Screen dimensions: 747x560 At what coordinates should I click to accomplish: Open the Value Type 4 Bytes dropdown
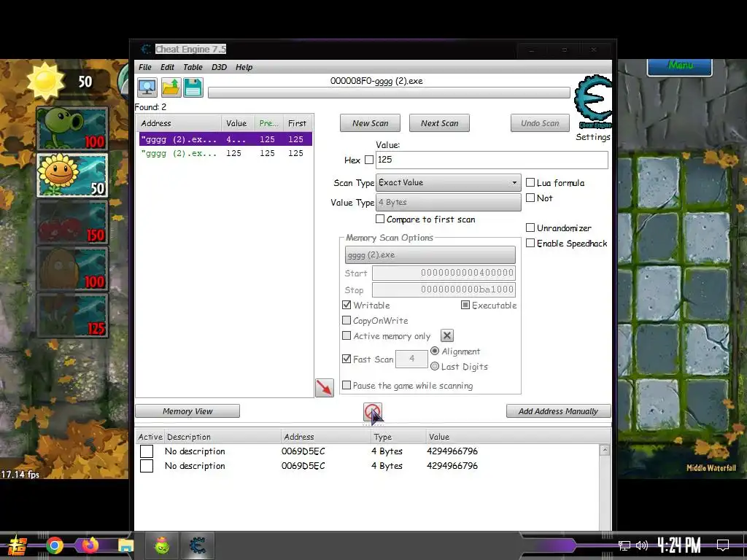[x=449, y=203]
